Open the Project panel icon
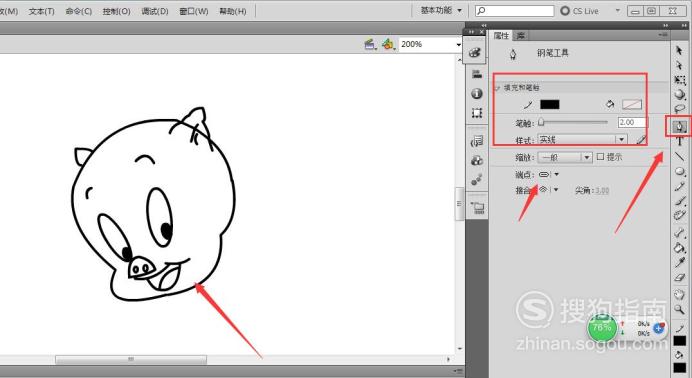The image size is (692, 378). pos(478,208)
